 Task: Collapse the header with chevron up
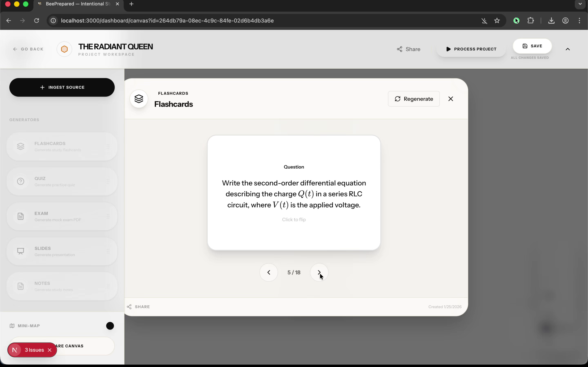click(x=567, y=49)
